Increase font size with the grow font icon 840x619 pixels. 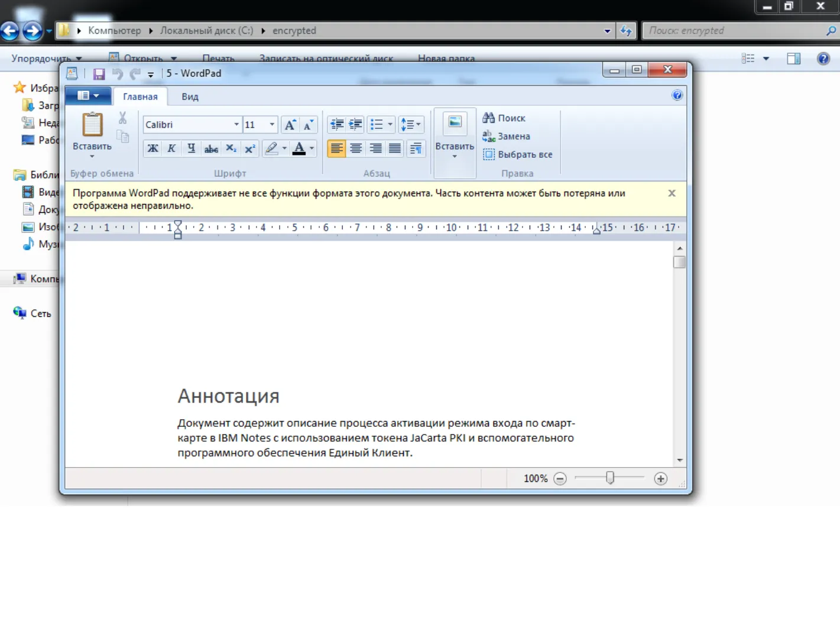coord(290,125)
